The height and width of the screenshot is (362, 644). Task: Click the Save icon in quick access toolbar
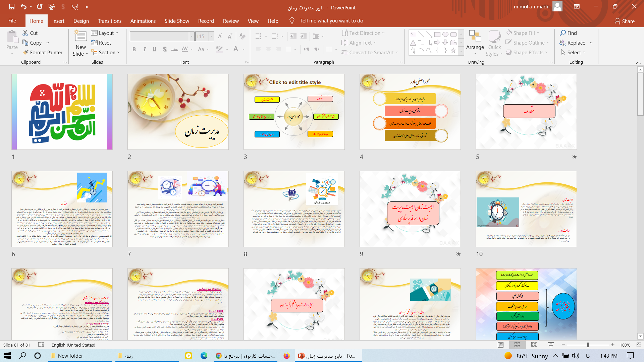(11, 7)
